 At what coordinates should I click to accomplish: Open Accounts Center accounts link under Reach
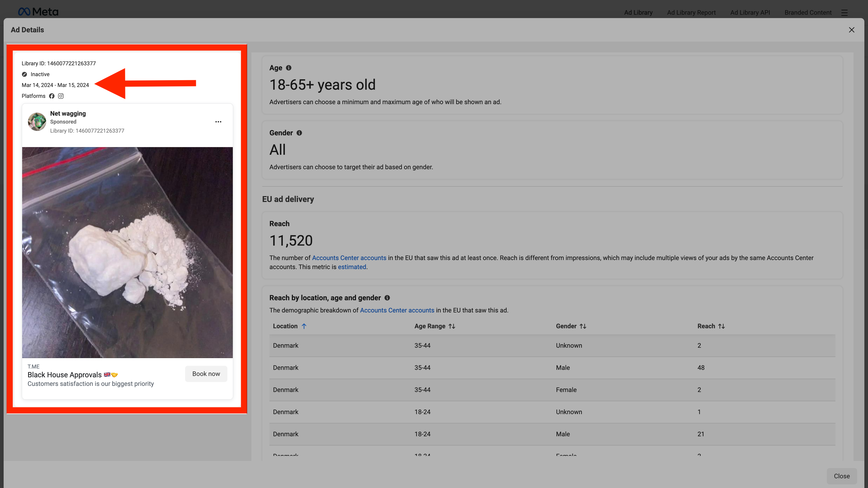pos(349,258)
